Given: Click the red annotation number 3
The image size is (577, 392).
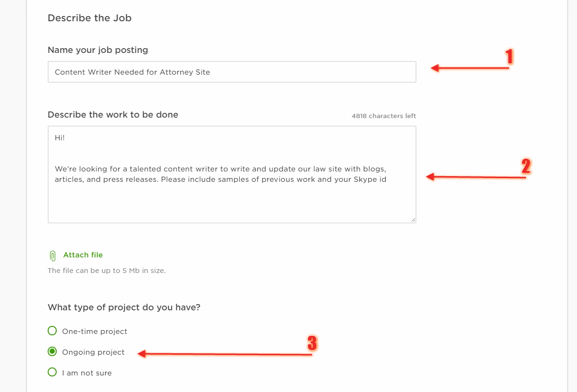Looking at the screenshot, I should [x=312, y=343].
